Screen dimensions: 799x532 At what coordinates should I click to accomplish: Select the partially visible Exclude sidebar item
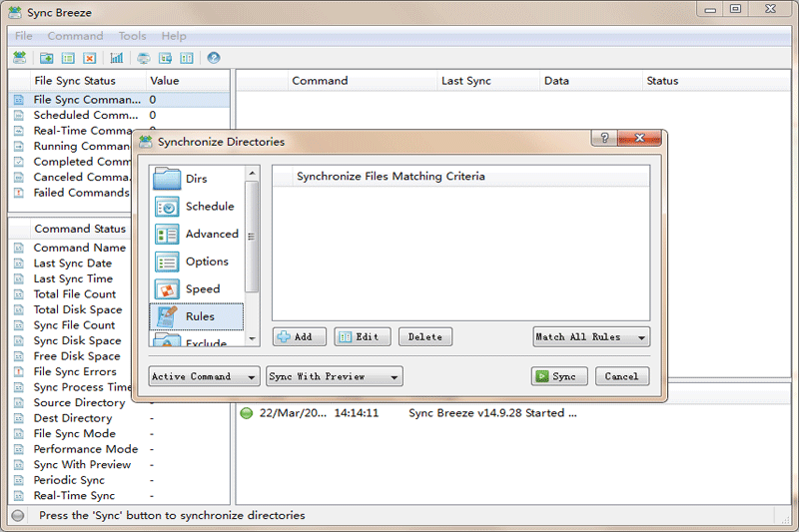(x=196, y=340)
